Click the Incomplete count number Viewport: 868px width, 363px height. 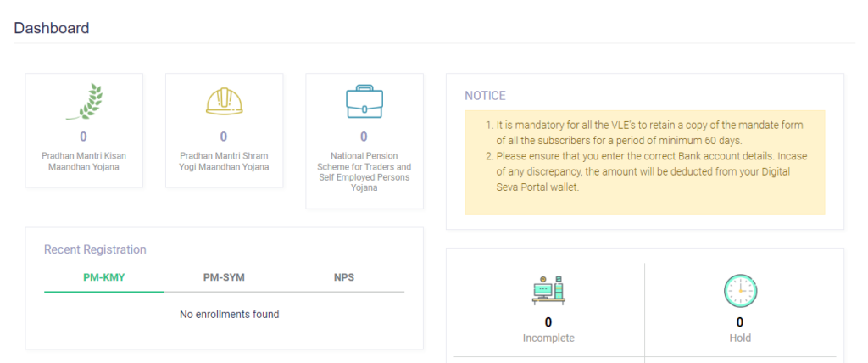tap(548, 322)
